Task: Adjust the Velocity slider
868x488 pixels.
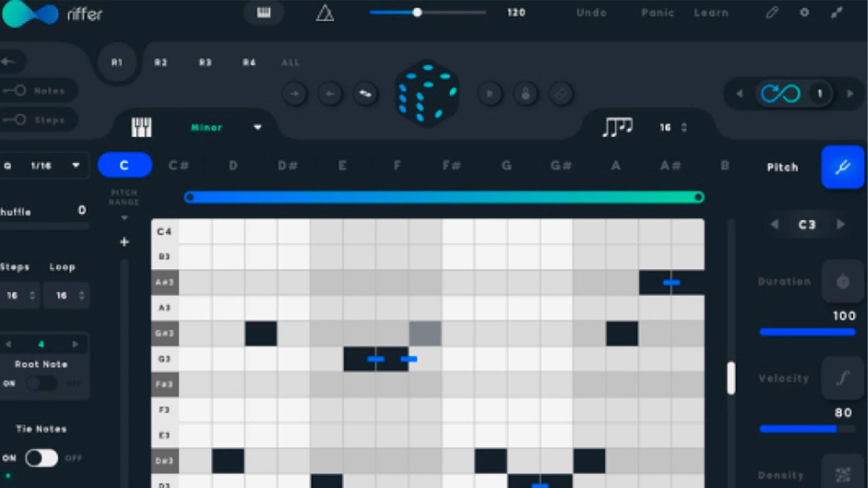Action: coord(808,429)
